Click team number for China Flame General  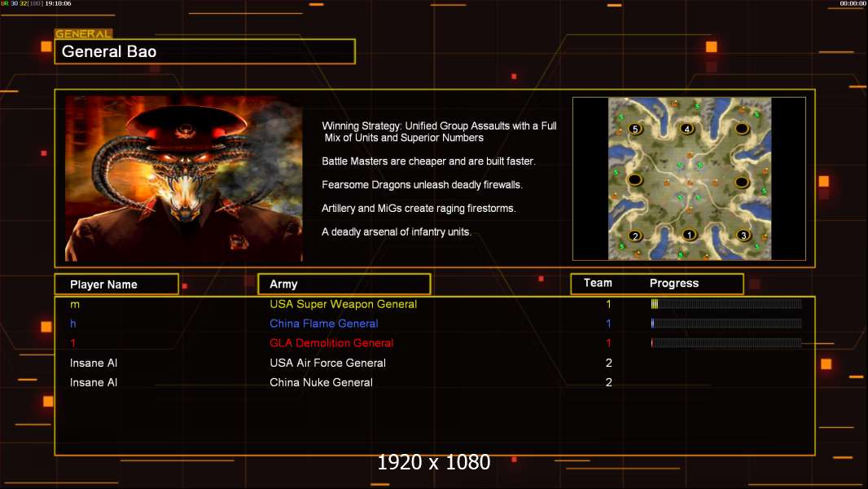[x=608, y=324]
